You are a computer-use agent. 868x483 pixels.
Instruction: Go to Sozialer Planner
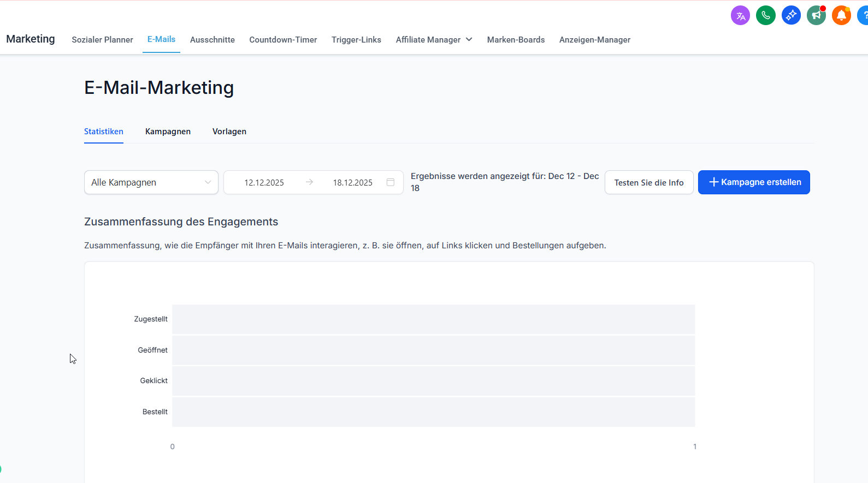click(x=102, y=40)
